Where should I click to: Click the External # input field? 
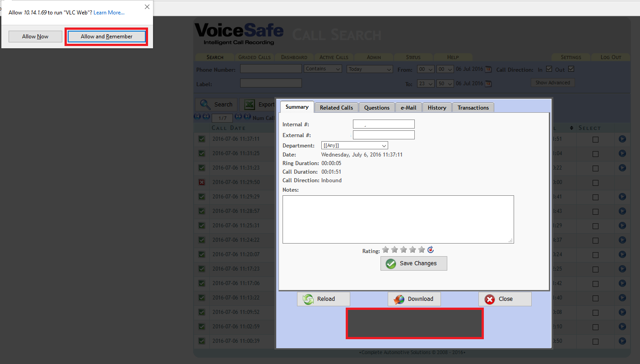(x=384, y=135)
